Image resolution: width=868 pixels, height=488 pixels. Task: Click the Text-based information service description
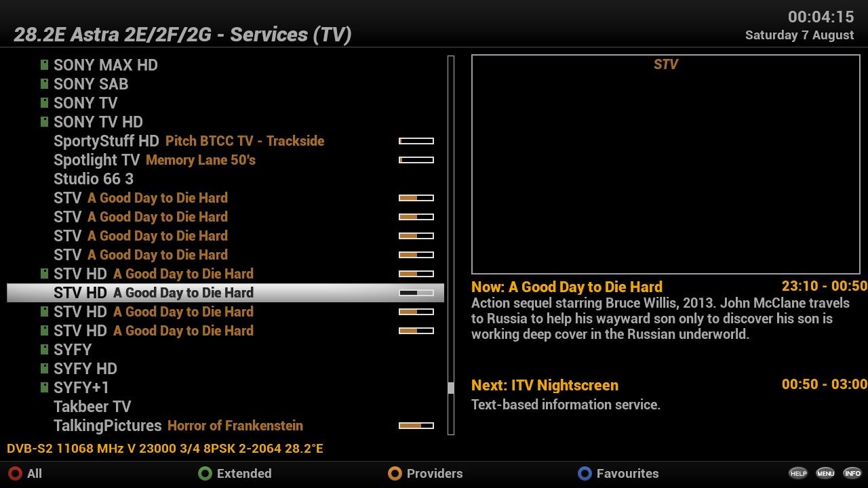point(566,405)
